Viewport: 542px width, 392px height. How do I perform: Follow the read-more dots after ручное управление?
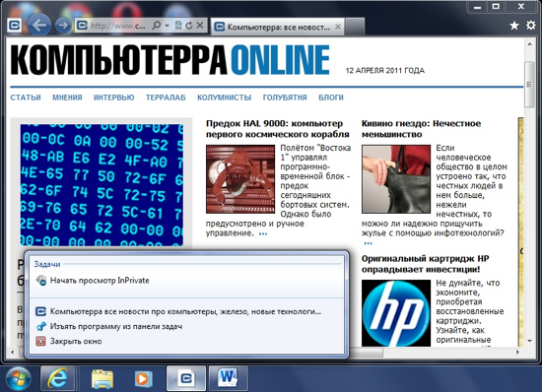(263, 233)
